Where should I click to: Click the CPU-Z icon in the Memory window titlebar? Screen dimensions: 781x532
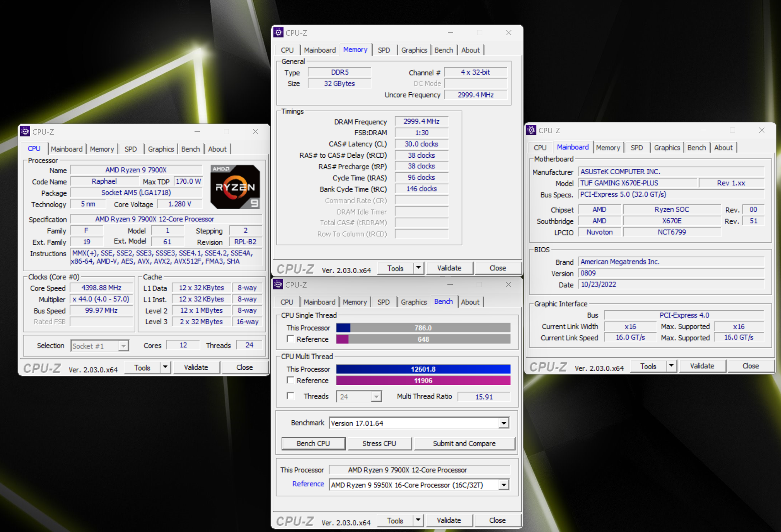[x=278, y=33]
